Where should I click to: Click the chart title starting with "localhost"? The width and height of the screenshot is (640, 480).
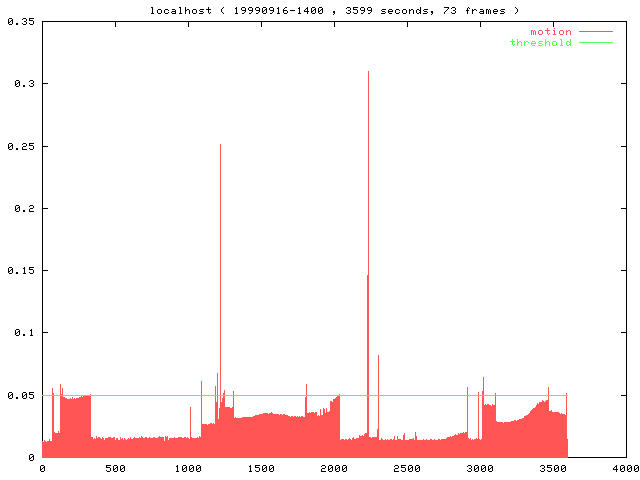(320, 10)
